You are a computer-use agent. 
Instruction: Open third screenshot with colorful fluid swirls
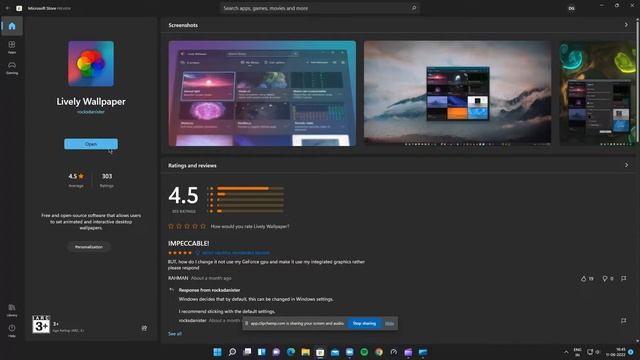(597, 93)
